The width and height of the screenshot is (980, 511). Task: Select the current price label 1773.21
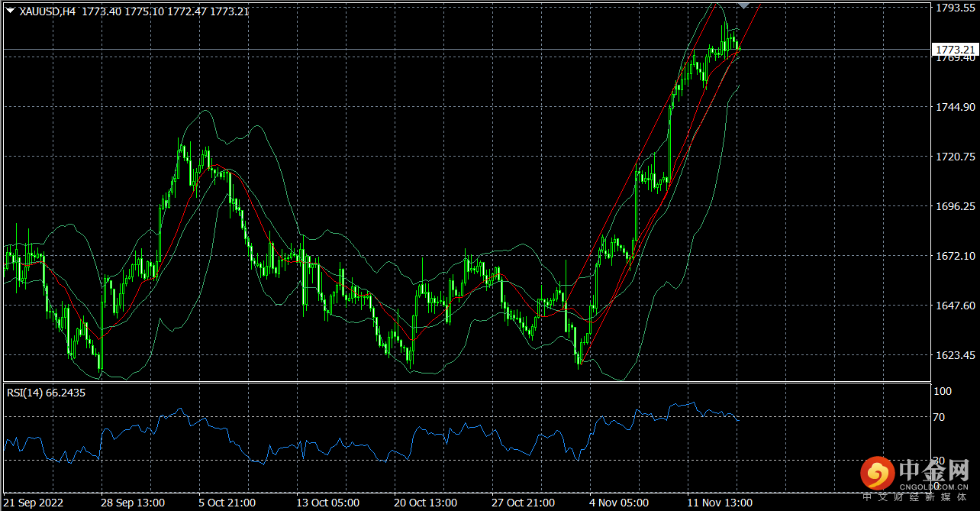955,50
